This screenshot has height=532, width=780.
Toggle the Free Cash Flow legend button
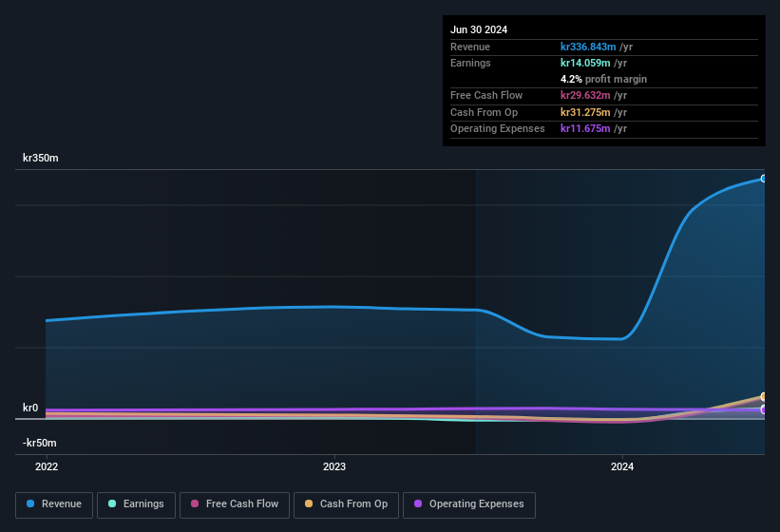pyautogui.click(x=235, y=504)
